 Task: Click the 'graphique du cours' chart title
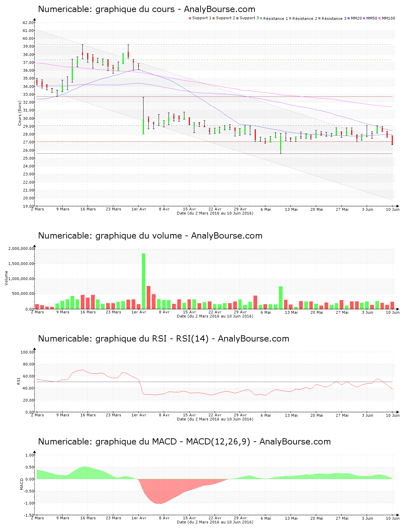147,9
